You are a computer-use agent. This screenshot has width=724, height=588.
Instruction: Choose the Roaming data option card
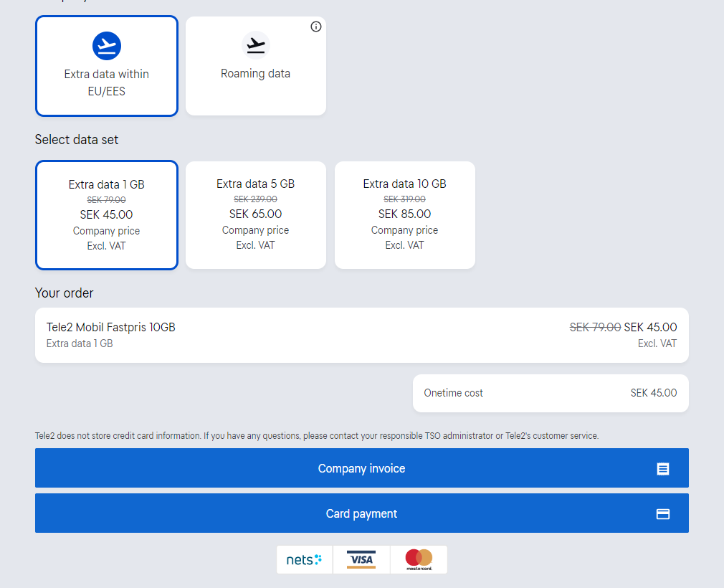tap(256, 66)
